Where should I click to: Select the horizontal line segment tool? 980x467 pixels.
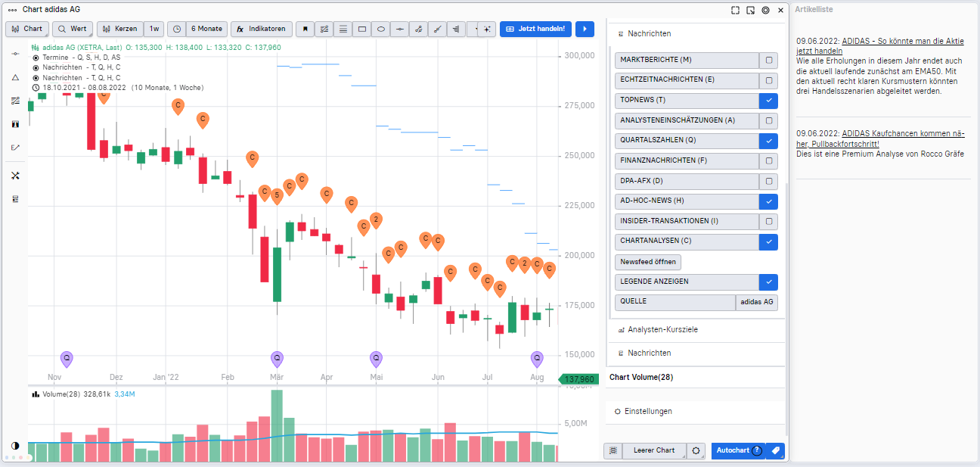tap(400, 29)
